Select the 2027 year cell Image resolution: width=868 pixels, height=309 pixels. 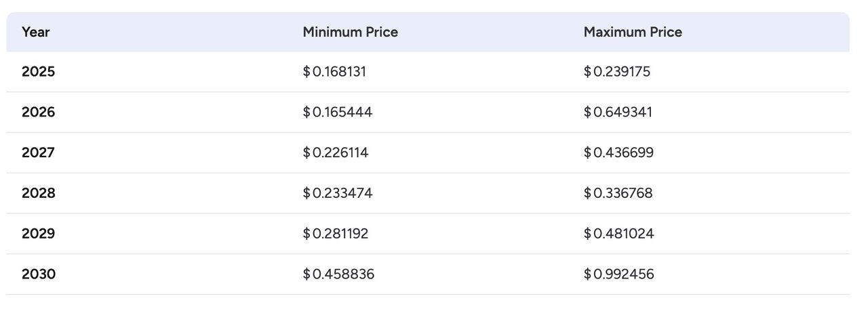38,152
